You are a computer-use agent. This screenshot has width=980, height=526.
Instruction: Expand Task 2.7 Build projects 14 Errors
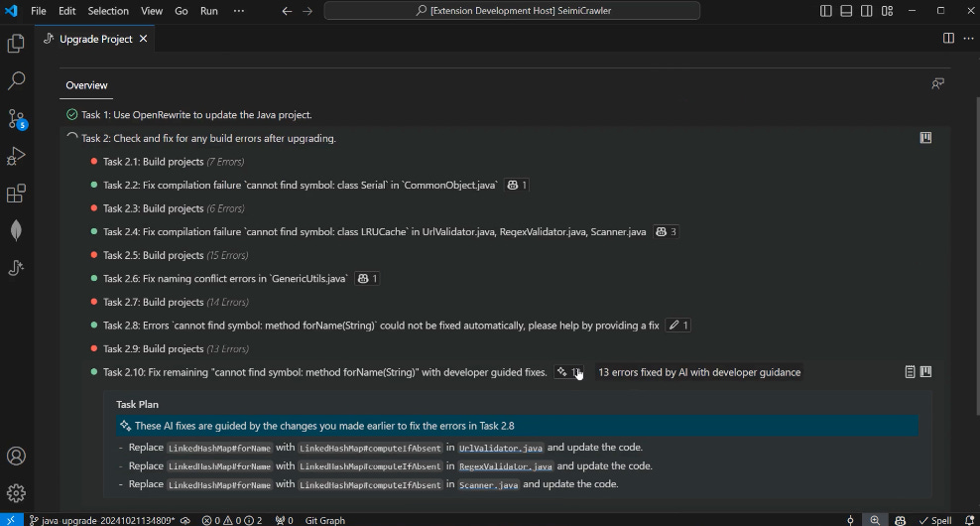[x=176, y=302]
